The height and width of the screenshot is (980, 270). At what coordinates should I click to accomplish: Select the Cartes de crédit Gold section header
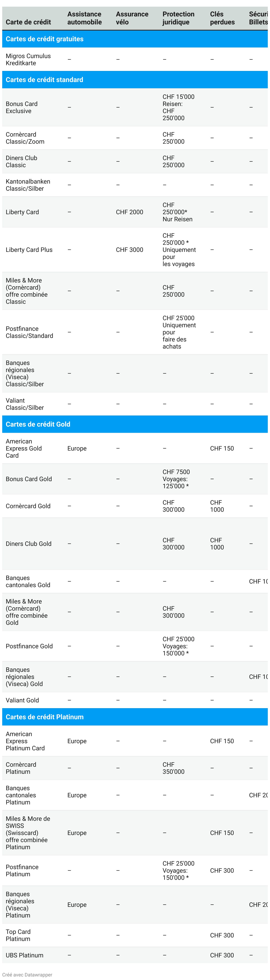38,424
